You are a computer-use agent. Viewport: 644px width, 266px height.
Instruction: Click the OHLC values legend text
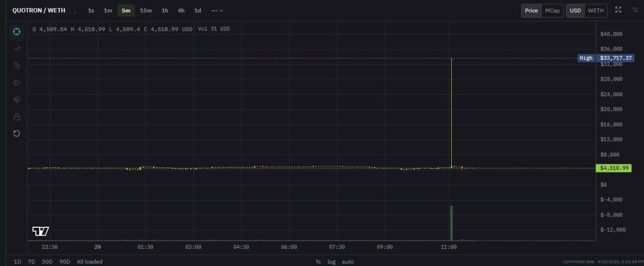click(x=112, y=29)
